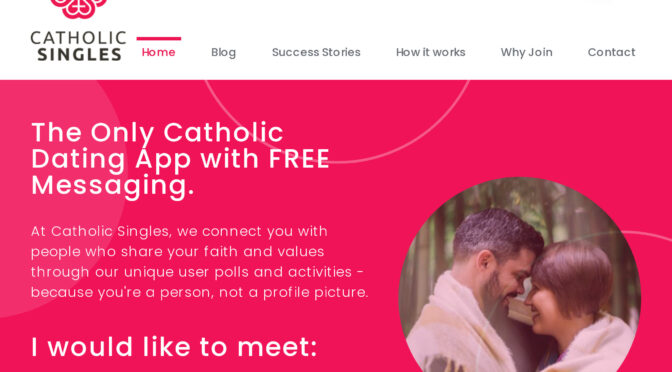Click the circular couple photo
672x372 pixels.
(x=520, y=275)
